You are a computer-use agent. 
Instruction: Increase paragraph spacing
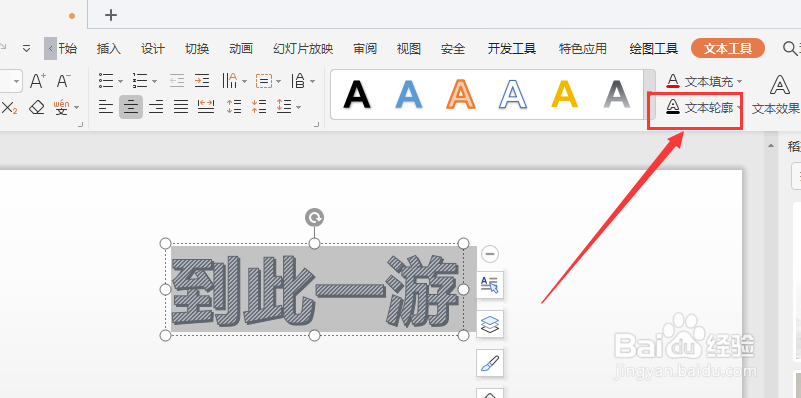tap(234, 107)
